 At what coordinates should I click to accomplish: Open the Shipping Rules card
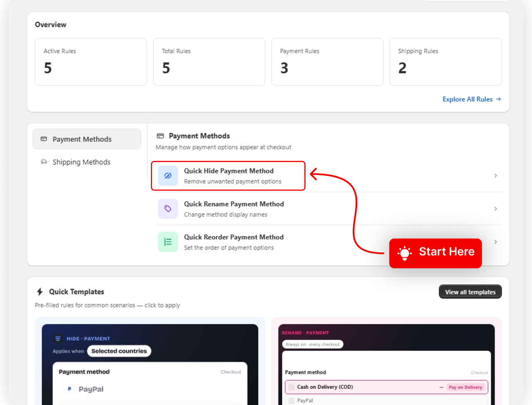[446, 62]
